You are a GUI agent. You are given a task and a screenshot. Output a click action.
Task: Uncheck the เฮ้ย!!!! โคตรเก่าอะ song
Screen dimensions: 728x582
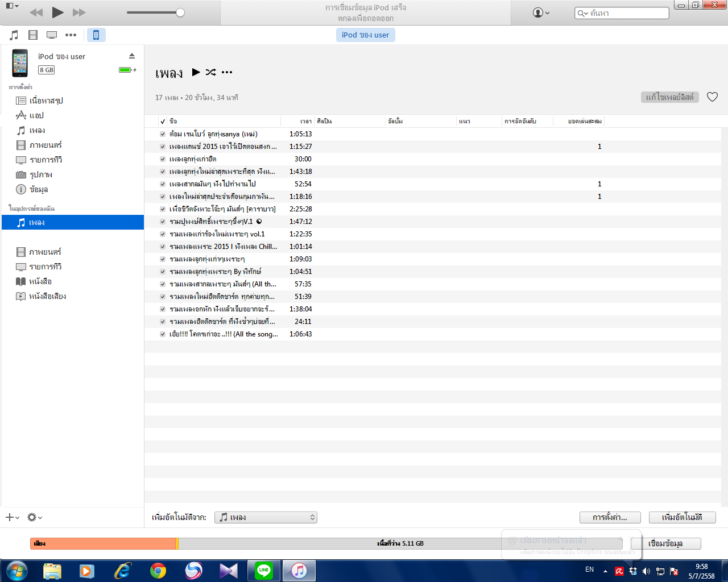163,334
